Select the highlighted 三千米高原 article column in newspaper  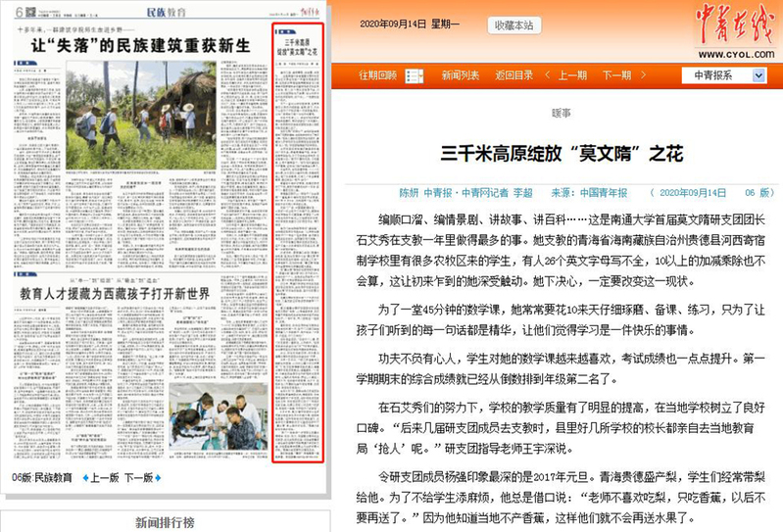pyautogui.click(x=298, y=243)
